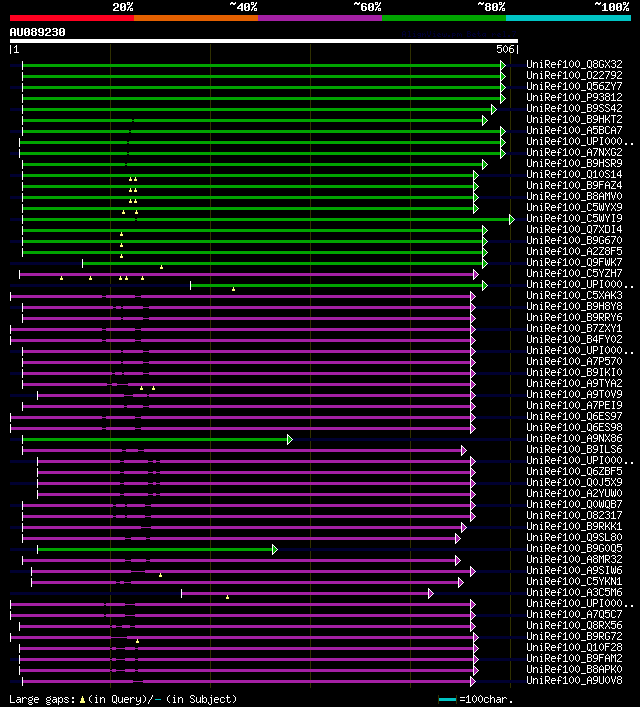Click the UniRef100_Q6ES97 label
Image resolution: width=640 pixels, height=707 pixels.
click(574, 416)
